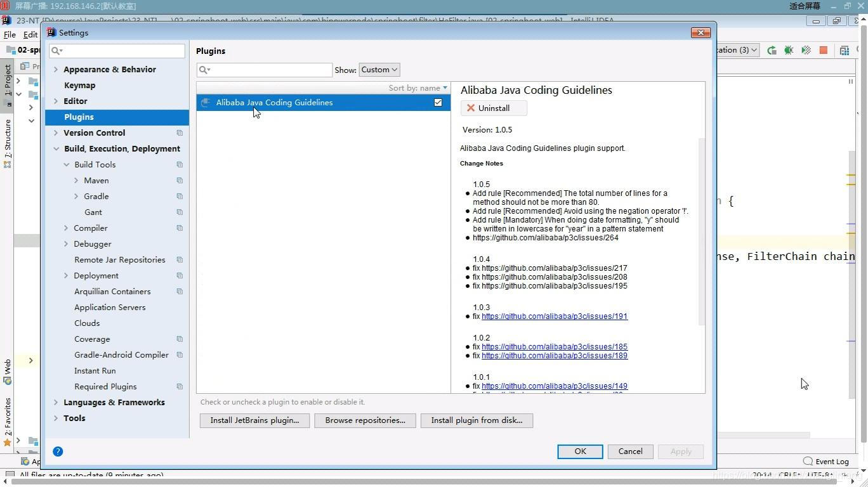Click the red Stop square icon
868x487 pixels.
click(823, 50)
